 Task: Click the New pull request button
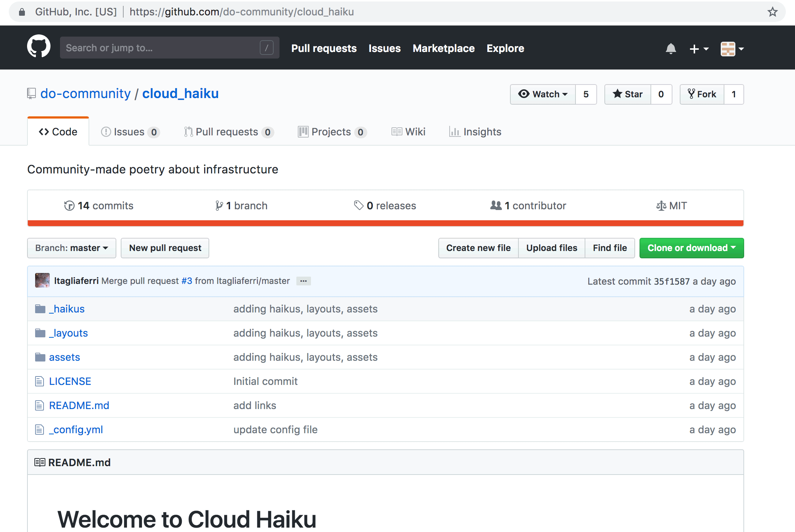[165, 248]
